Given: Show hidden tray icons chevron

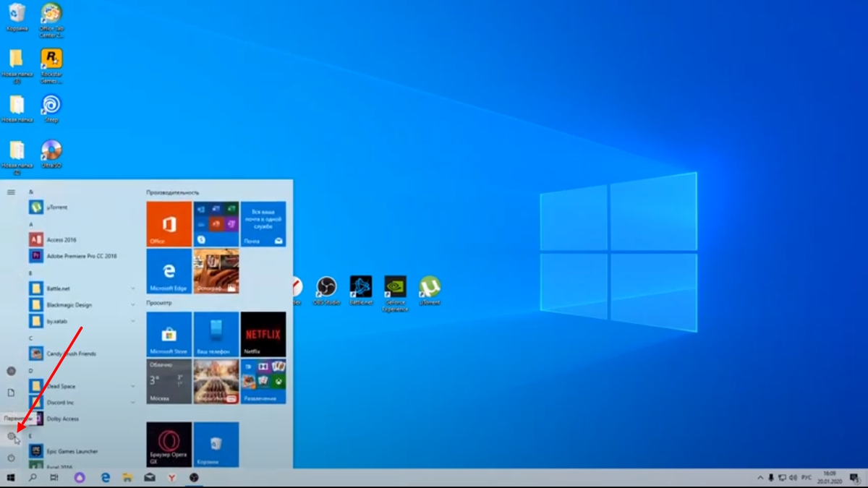Looking at the screenshot, I should pos(760,478).
